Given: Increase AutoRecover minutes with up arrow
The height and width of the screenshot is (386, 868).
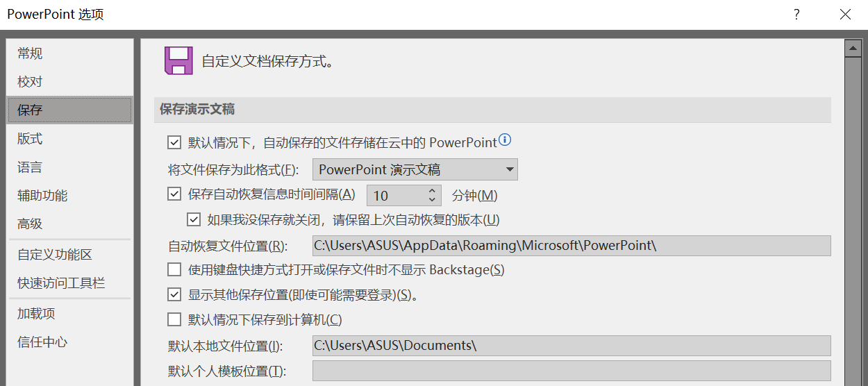Looking at the screenshot, I should pyautogui.click(x=432, y=191).
